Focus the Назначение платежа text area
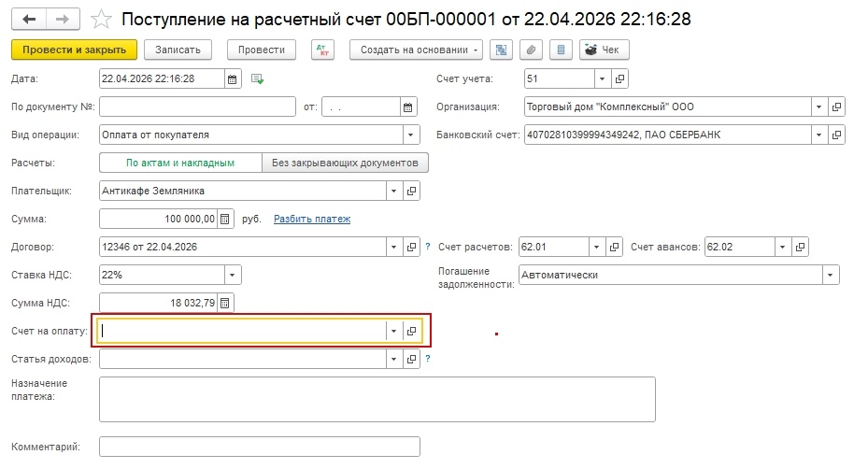The image size is (868, 469). [x=377, y=399]
